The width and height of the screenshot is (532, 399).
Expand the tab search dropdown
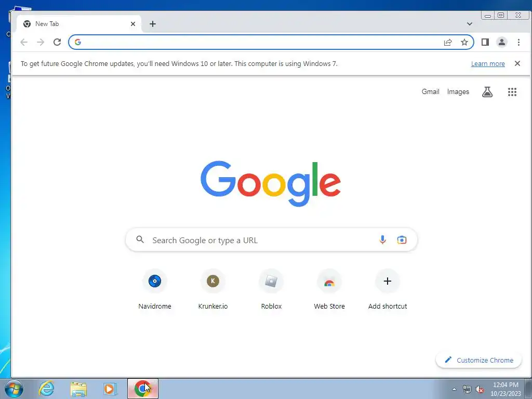pyautogui.click(x=469, y=24)
